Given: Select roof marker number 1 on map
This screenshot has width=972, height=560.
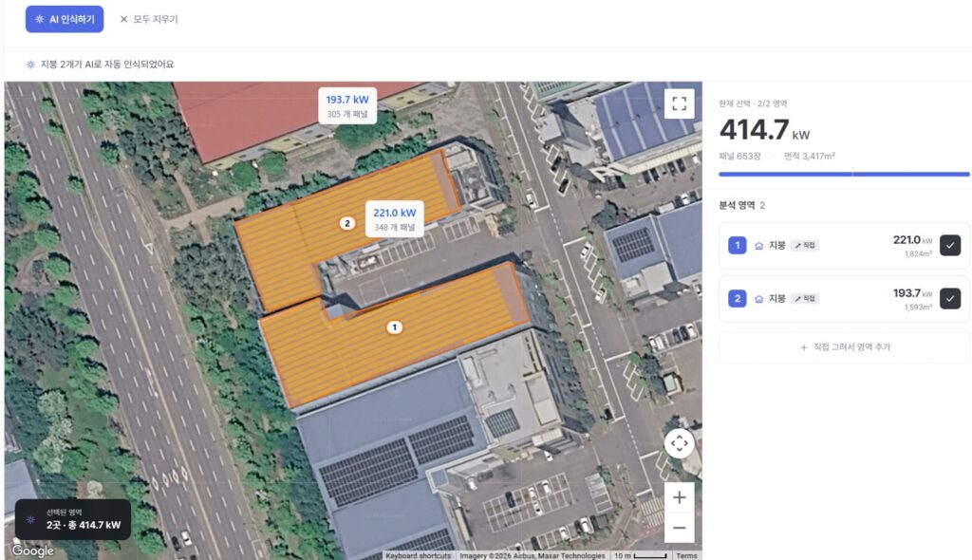Looking at the screenshot, I should point(394,327).
